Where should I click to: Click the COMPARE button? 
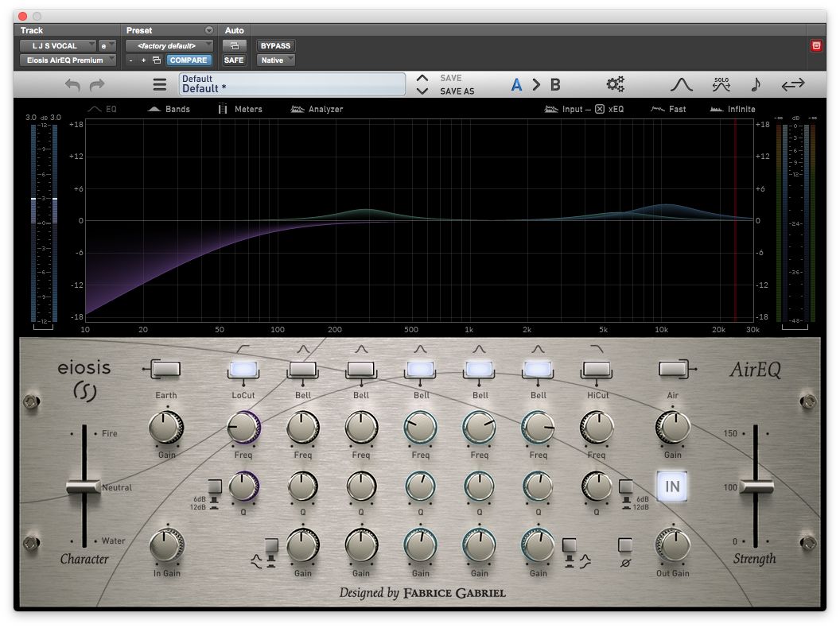[189, 60]
